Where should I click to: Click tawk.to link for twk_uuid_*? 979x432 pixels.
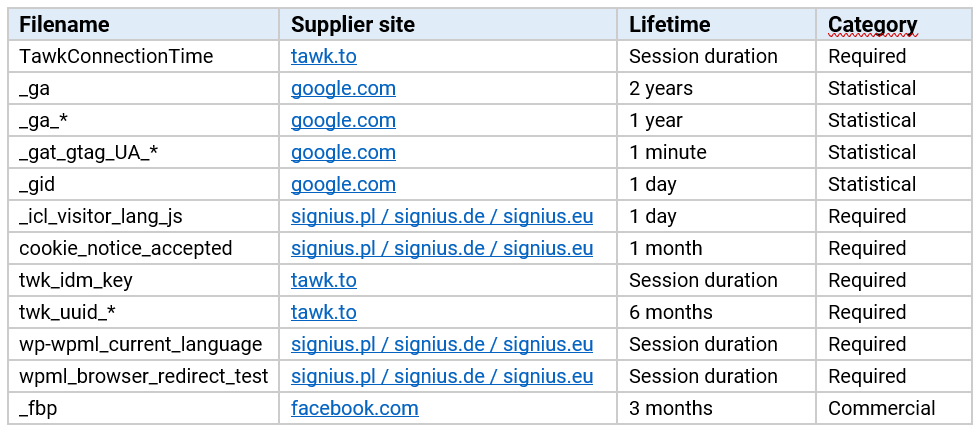pyautogui.click(x=324, y=313)
